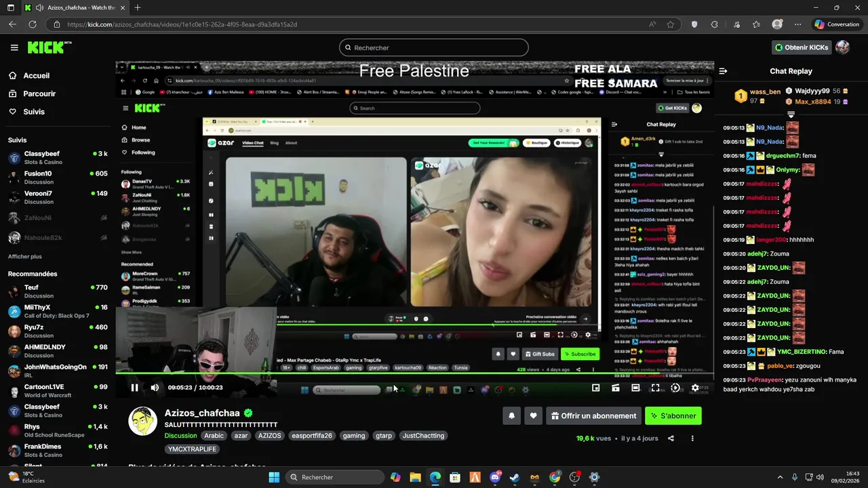Open the browser extensions puzzle icon
The height and width of the screenshot is (488, 868).
(715, 24)
